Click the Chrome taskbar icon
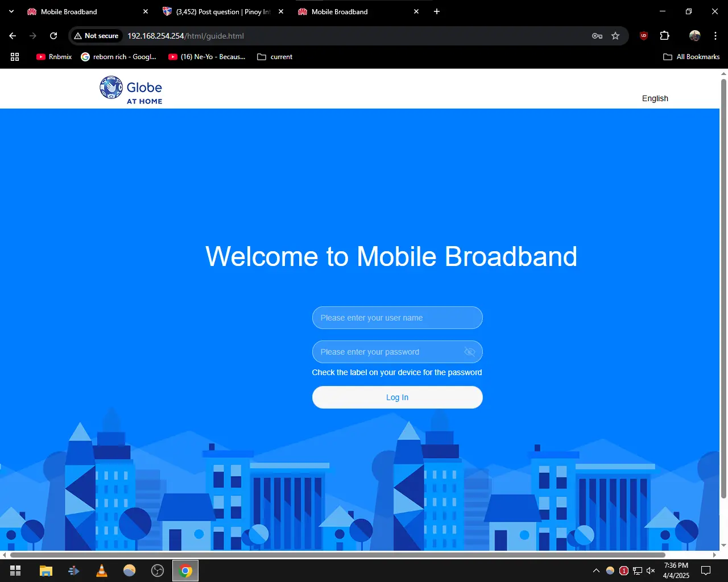The image size is (728, 582). (185, 571)
